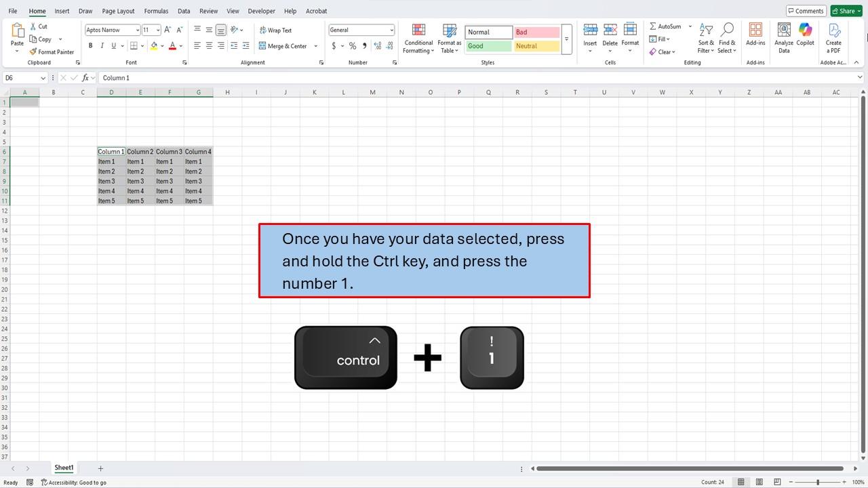Click the Share button

[846, 11]
